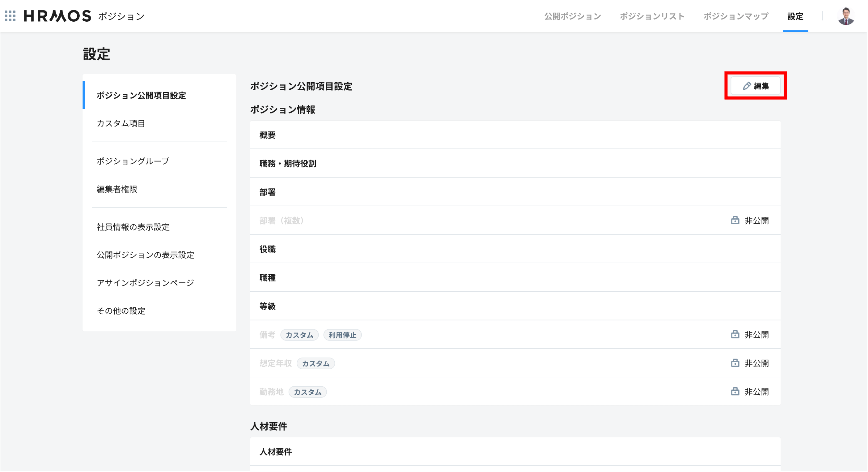Click カスタム tag in 備考 row
Viewport: 868px width, 472px height.
coord(299,335)
